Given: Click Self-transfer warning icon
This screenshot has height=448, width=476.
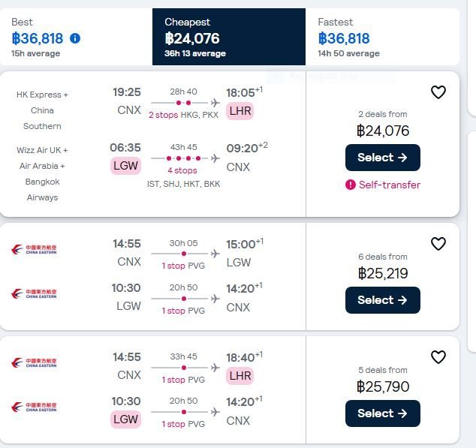Looking at the screenshot, I should (351, 185).
